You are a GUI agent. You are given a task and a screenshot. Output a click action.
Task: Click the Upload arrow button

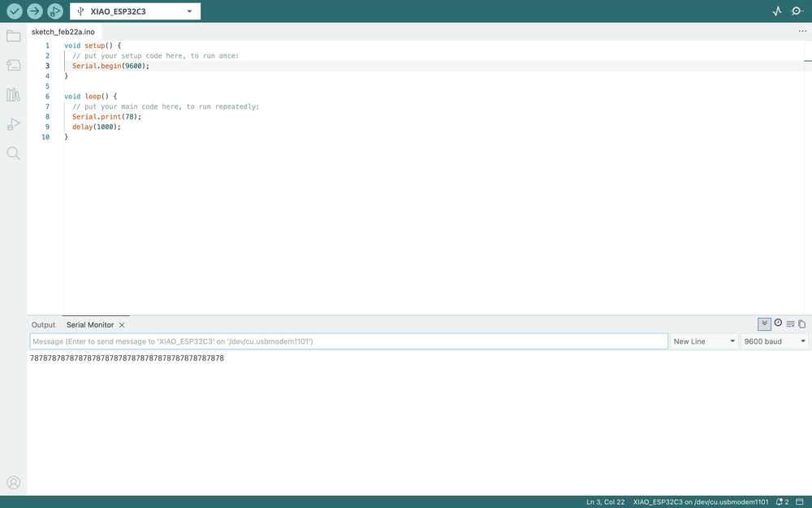point(35,11)
